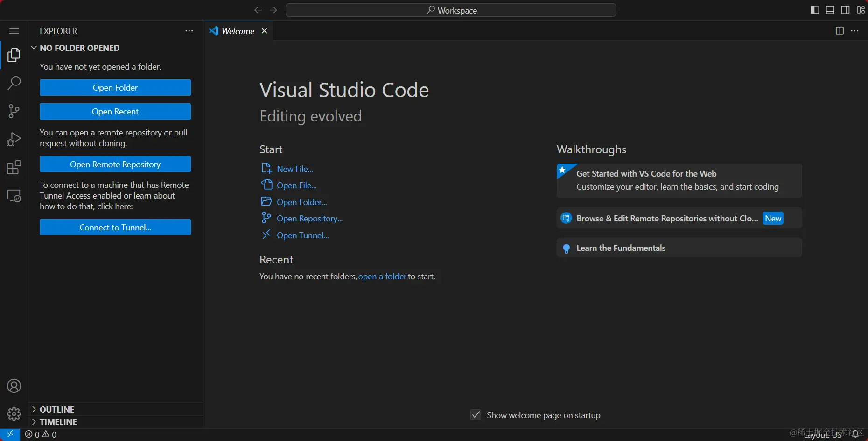Viewport: 868px width, 441px height.
Task: Toggle the primary side bar
Action: tap(815, 10)
